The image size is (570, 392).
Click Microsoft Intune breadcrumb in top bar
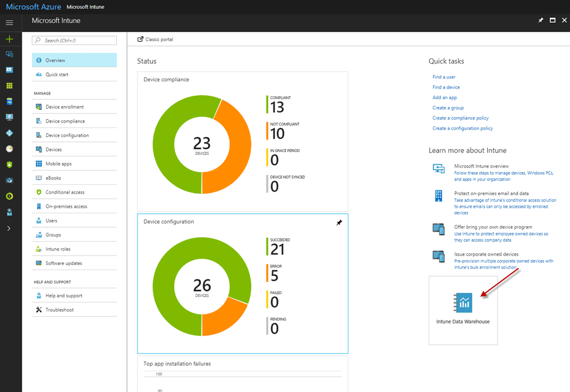pyautogui.click(x=85, y=7)
